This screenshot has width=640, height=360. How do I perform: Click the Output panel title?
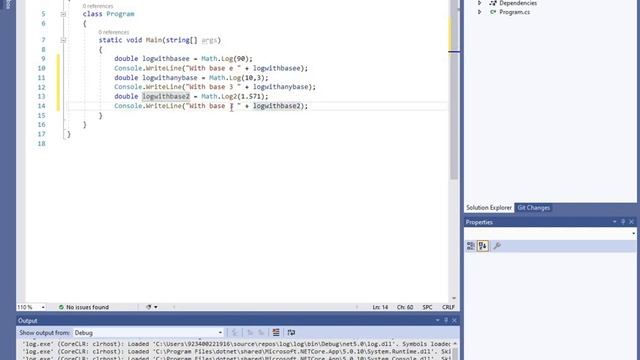tap(28, 320)
